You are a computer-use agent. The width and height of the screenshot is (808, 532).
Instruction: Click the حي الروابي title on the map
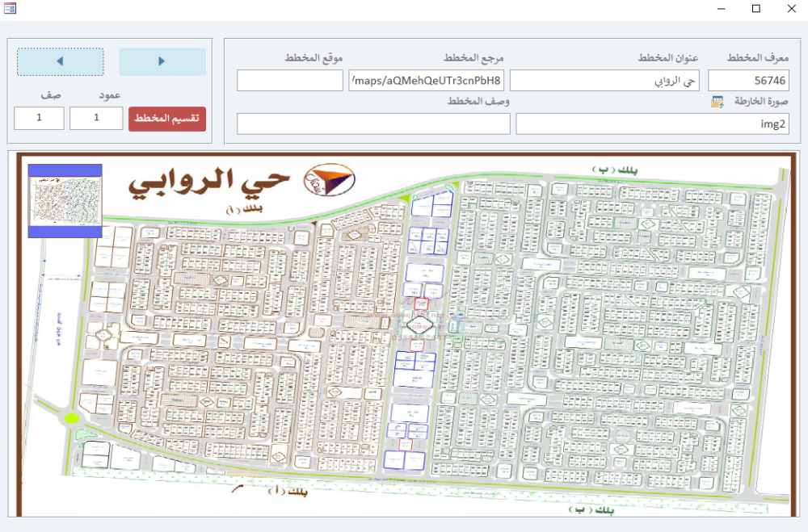(x=208, y=182)
